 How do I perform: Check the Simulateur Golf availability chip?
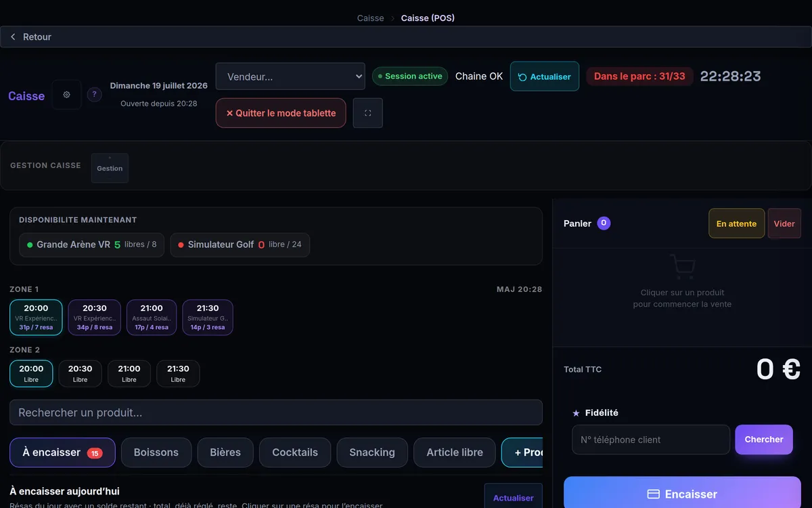point(240,245)
